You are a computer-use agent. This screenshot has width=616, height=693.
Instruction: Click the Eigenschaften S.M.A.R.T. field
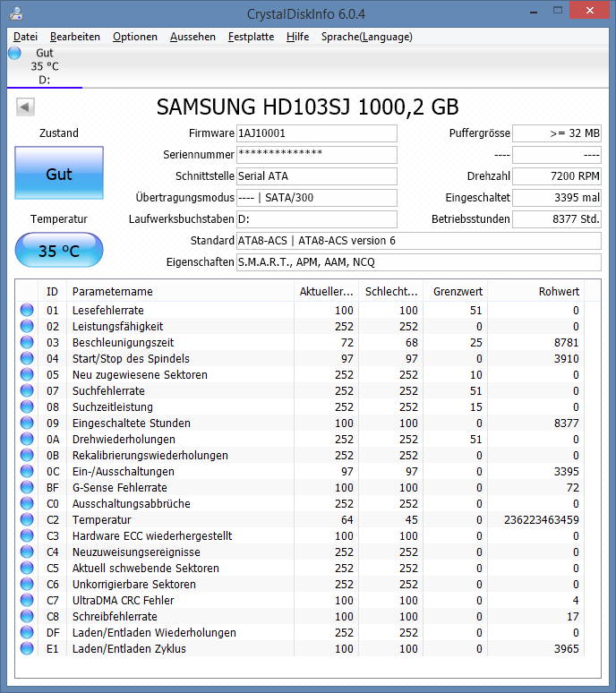[x=419, y=262]
